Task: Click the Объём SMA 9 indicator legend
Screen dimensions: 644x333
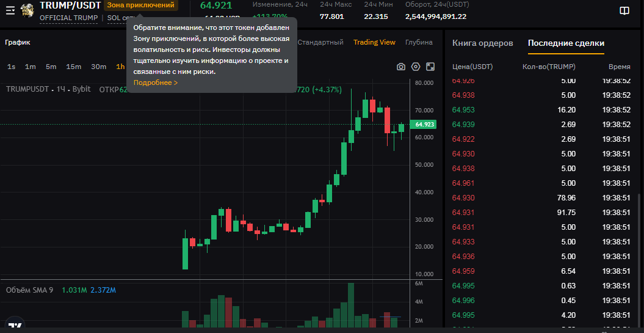Action: coord(29,290)
